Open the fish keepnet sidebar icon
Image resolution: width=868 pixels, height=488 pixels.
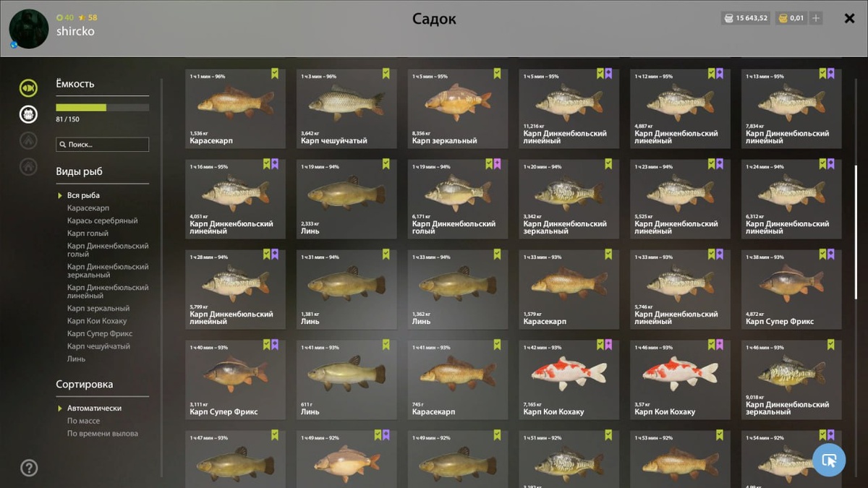pyautogui.click(x=28, y=88)
